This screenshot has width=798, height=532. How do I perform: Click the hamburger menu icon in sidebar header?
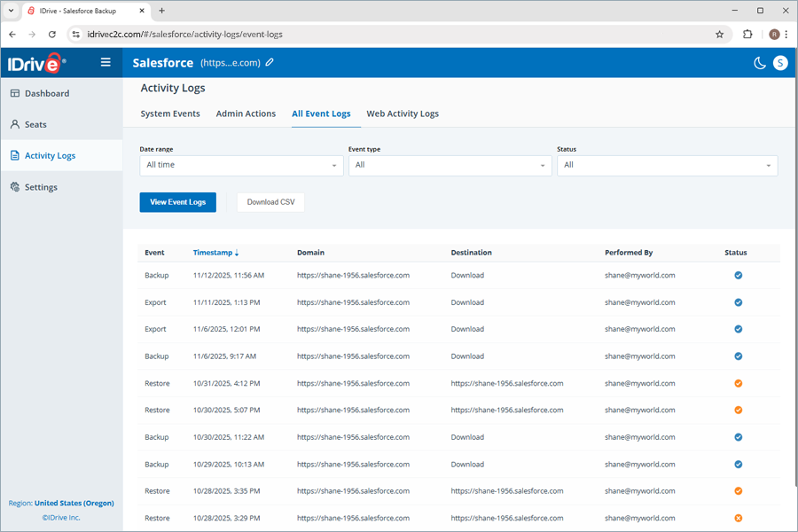(106, 62)
